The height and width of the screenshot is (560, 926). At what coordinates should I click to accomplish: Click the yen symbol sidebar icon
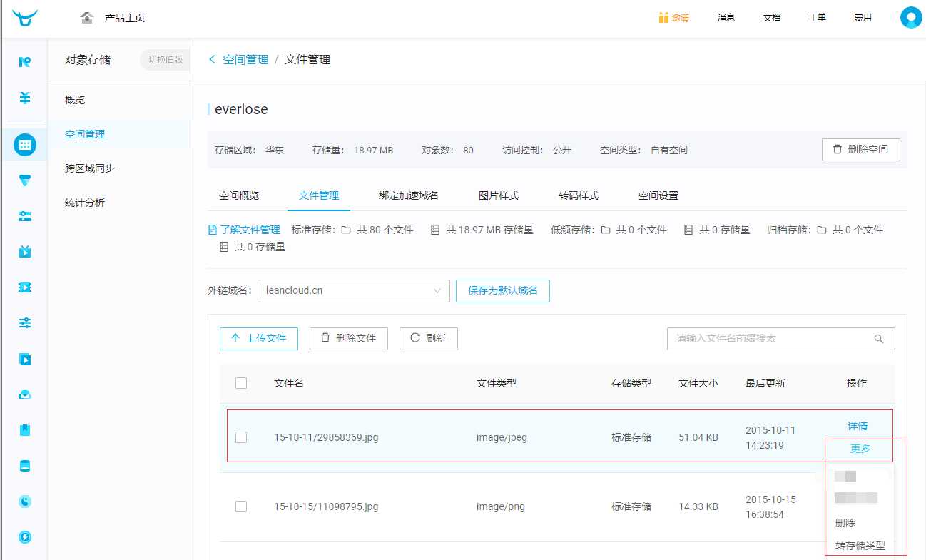pos(25,98)
